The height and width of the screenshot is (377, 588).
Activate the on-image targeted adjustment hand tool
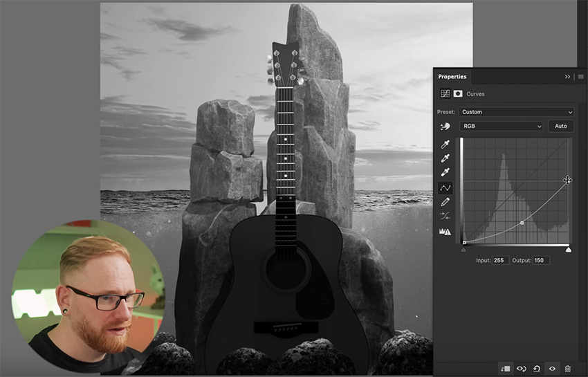[445, 127]
